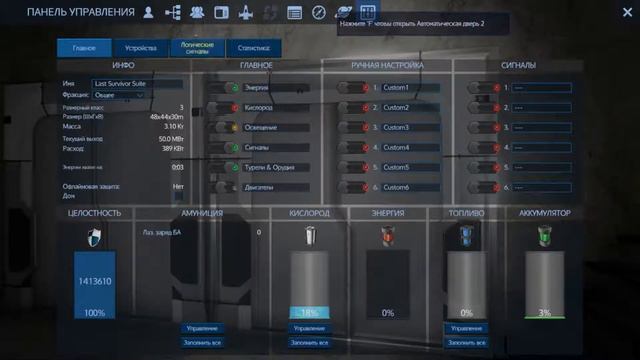Image resolution: width=640 pixels, height=360 pixels.
Task: Toggle the Сигналы main switch
Action: (x=224, y=147)
